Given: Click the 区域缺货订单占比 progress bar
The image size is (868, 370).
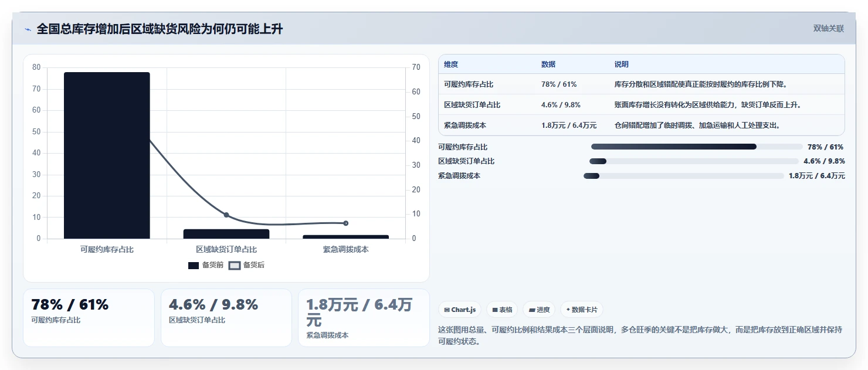Looking at the screenshot, I should coord(694,161).
